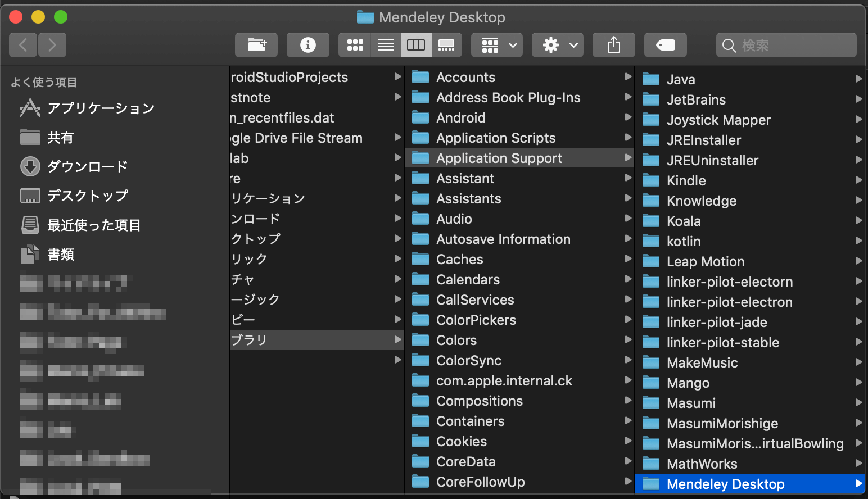
Task: Expand the JREUninstaller folder arrow
Action: [858, 160]
